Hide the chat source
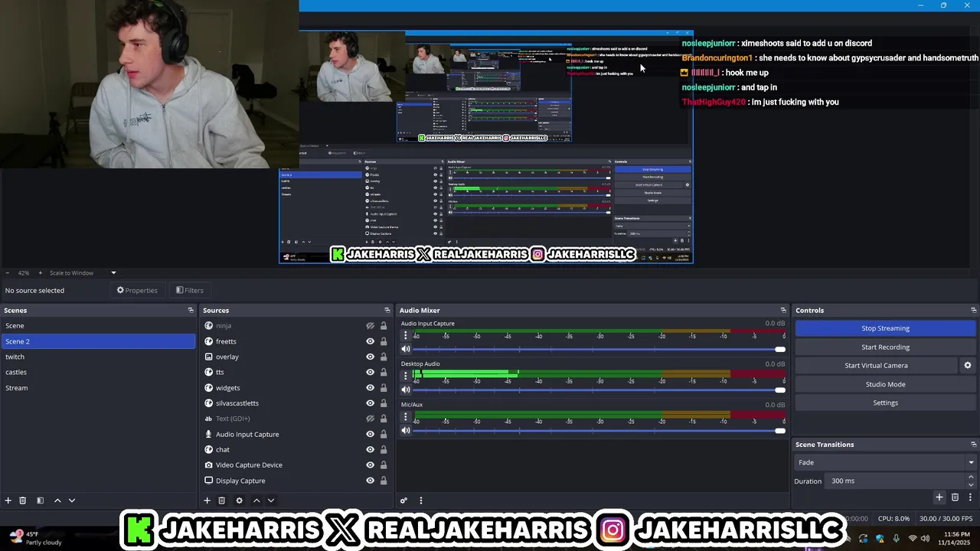 (x=371, y=449)
